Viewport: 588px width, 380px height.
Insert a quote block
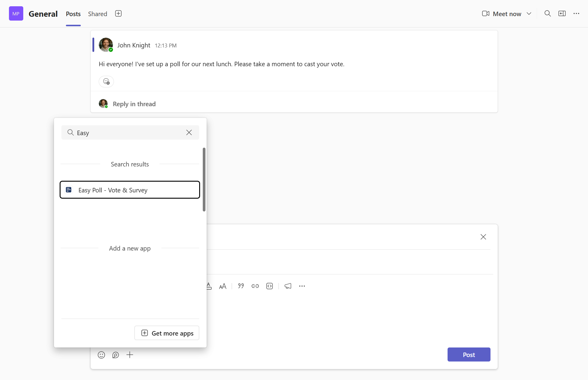pos(241,286)
